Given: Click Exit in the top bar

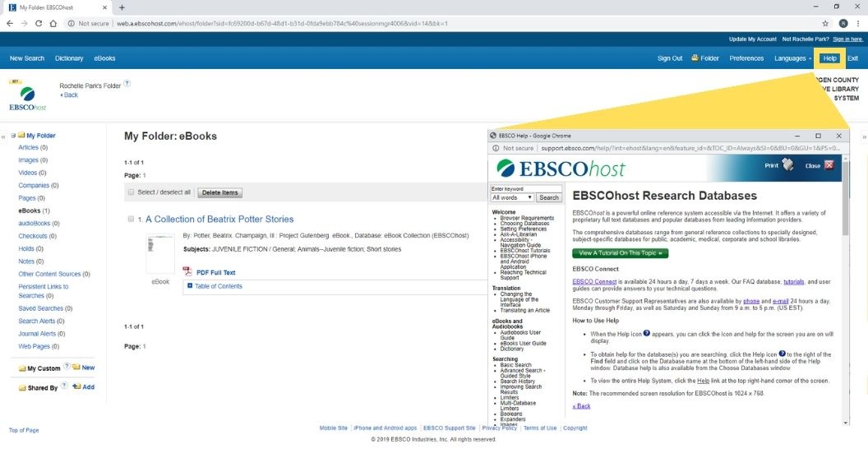Looking at the screenshot, I should pyautogui.click(x=852, y=58).
